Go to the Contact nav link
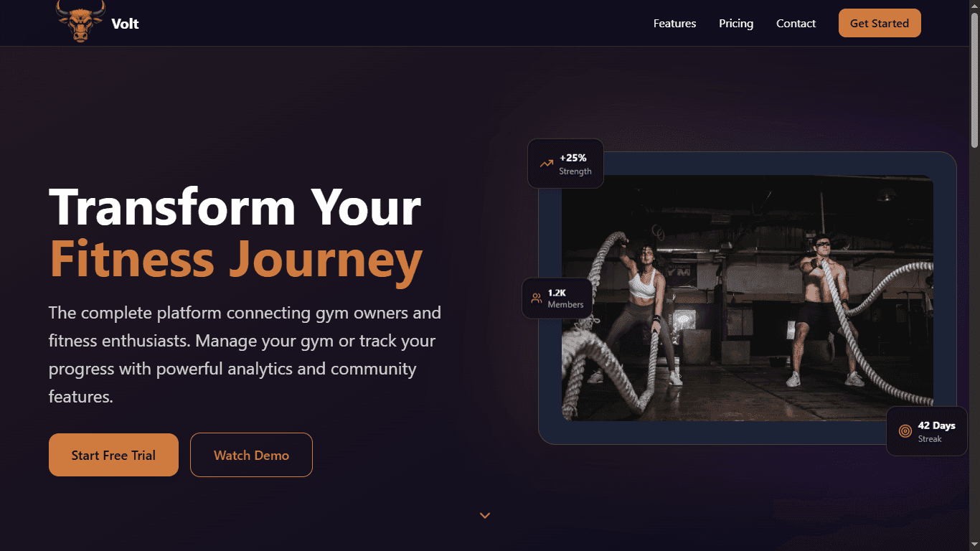 (796, 24)
